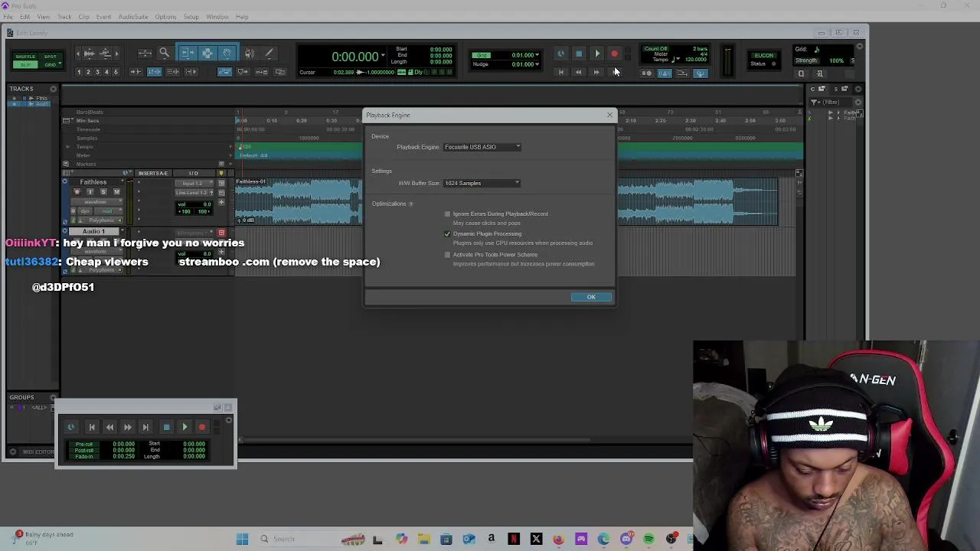Click Stop in floating transport window
Viewport: 980px width, 551px height.
(x=166, y=428)
